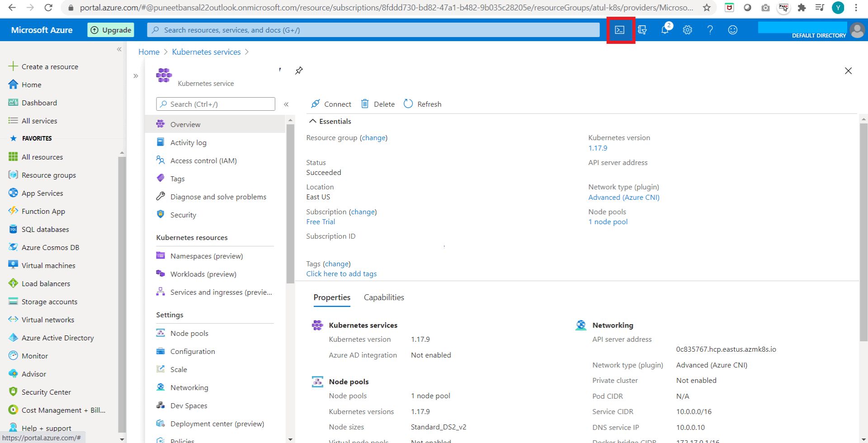Open Virtual networks favorite
Image resolution: width=868 pixels, height=443 pixels.
[41, 320]
